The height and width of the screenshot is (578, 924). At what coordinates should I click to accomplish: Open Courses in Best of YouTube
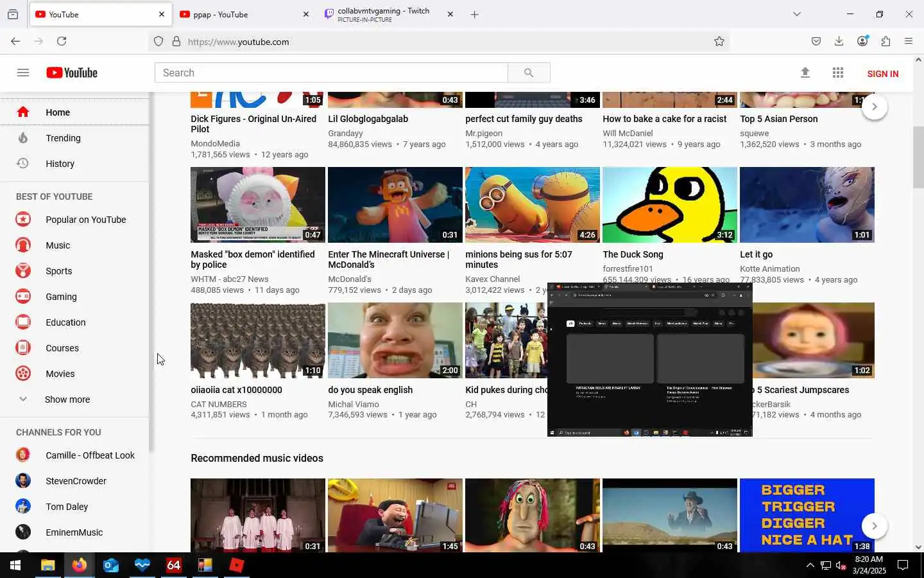pos(74,348)
